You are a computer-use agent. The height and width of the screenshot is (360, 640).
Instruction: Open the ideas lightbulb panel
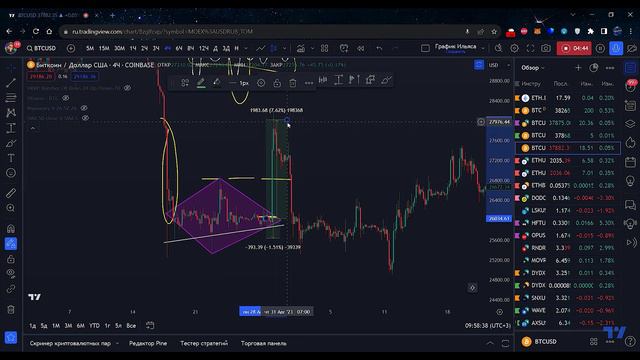(x=631, y=180)
